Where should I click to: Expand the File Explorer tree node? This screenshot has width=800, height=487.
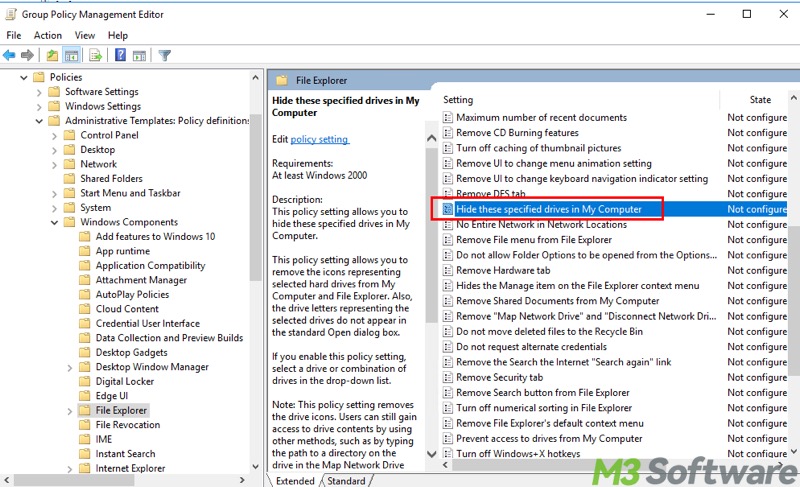click(x=69, y=411)
